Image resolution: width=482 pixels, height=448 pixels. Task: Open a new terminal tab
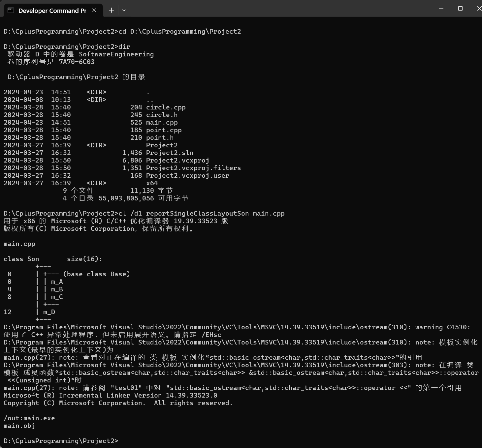tap(112, 11)
